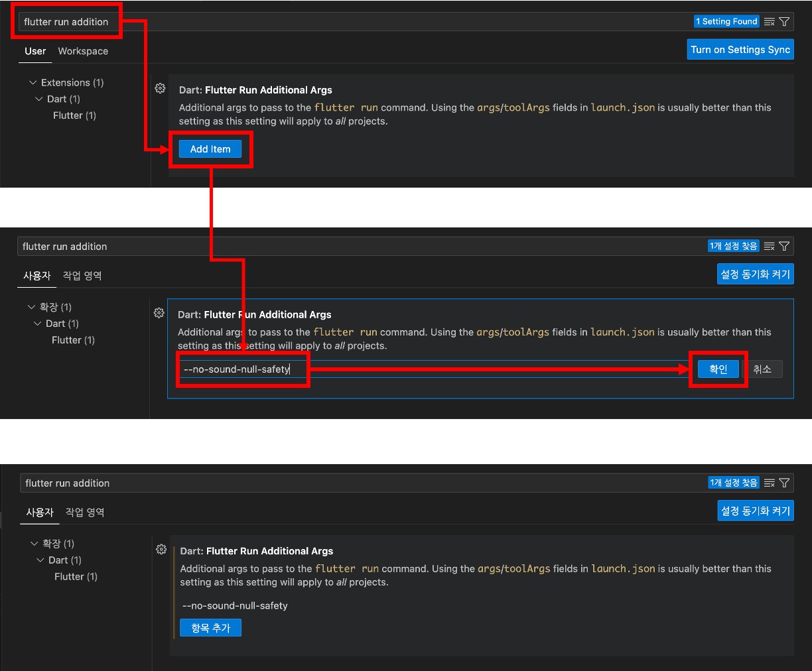This screenshot has height=671, width=812.
Task: Switch to the Workspace settings tab
Action: pyautogui.click(x=83, y=51)
